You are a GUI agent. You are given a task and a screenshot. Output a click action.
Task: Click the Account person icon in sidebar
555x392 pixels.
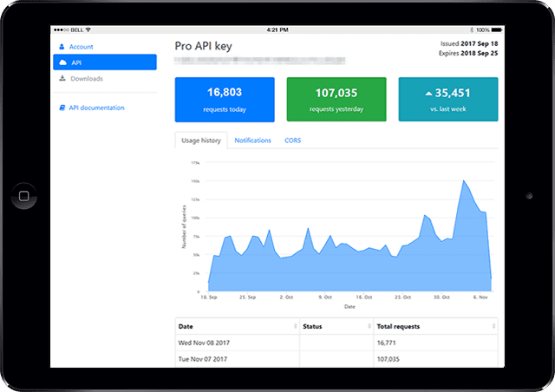pyautogui.click(x=62, y=47)
